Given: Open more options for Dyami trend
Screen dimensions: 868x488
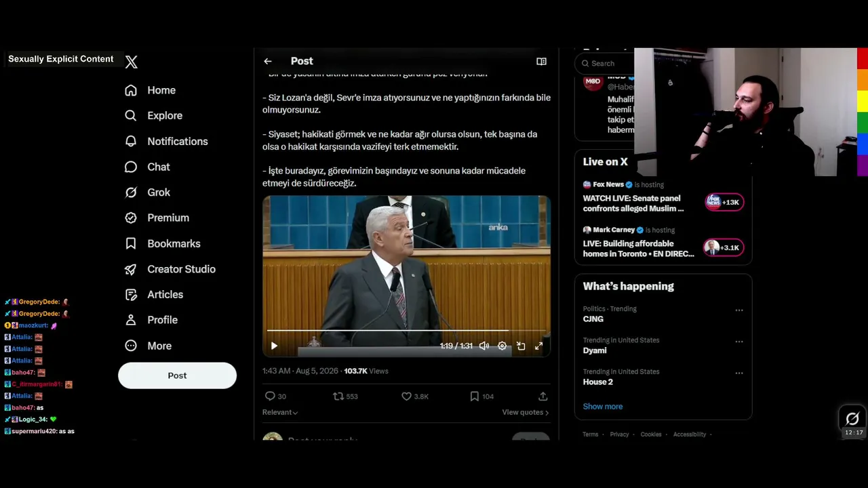Looking at the screenshot, I should pyautogui.click(x=739, y=342).
